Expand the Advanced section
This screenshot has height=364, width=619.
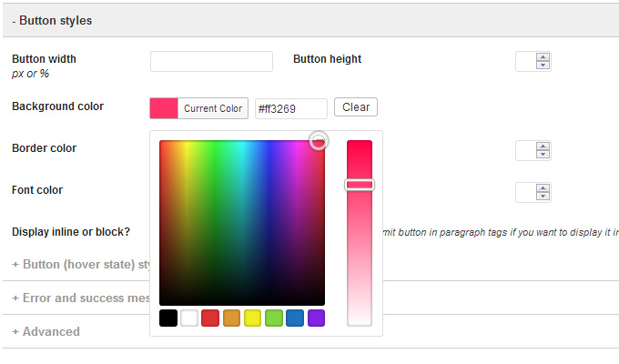[x=46, y=331]
